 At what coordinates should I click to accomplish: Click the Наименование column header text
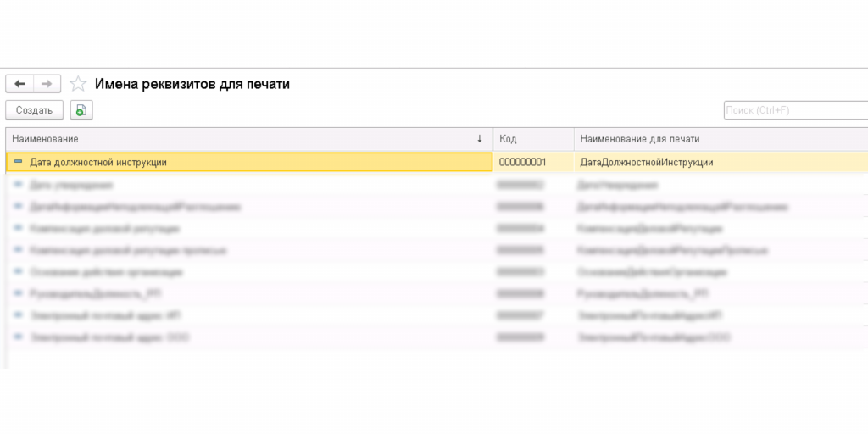coord(46,139)
